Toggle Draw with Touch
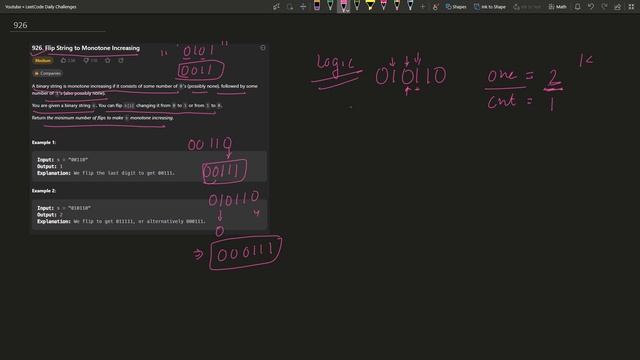Viewport: 640px width, 360px height. 435,7
